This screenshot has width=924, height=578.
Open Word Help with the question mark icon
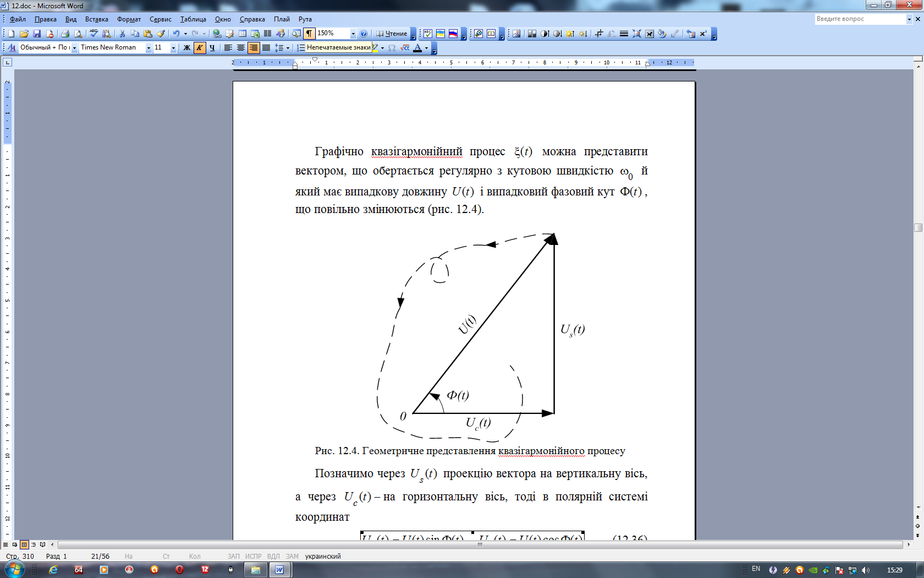pyautogui.click(x=364, y=34)
